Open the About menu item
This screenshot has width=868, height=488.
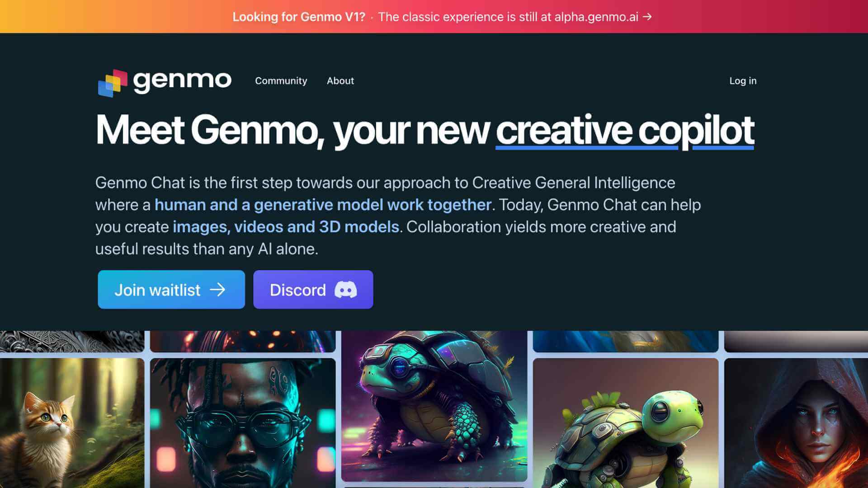coord(340,81)
